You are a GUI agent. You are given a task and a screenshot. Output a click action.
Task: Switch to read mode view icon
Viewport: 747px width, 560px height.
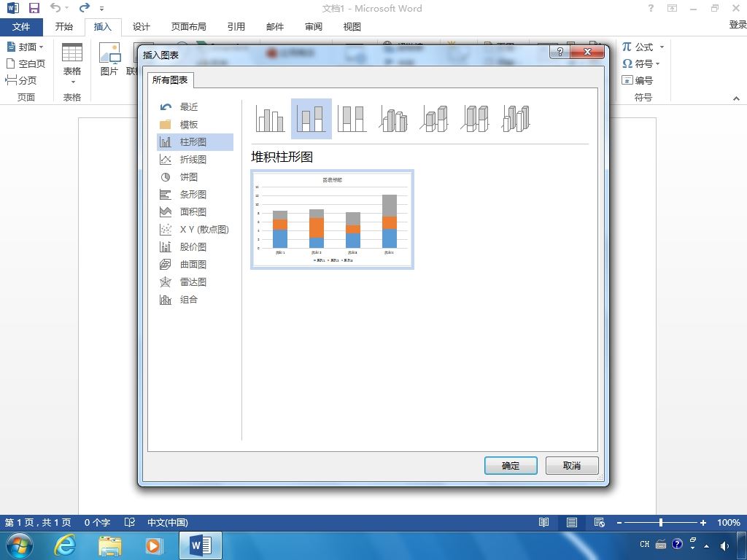click(x=543, y=522)
